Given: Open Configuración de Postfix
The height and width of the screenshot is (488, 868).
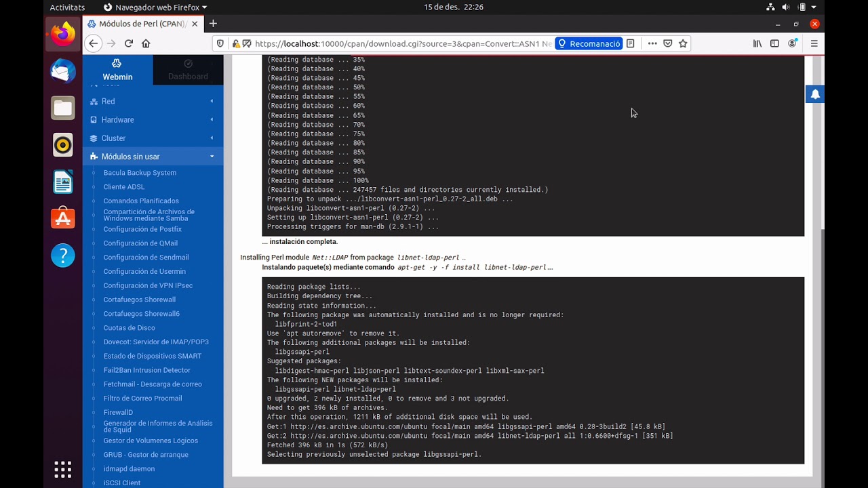Looking at the screenshot, I should click(x=142, y=229).
